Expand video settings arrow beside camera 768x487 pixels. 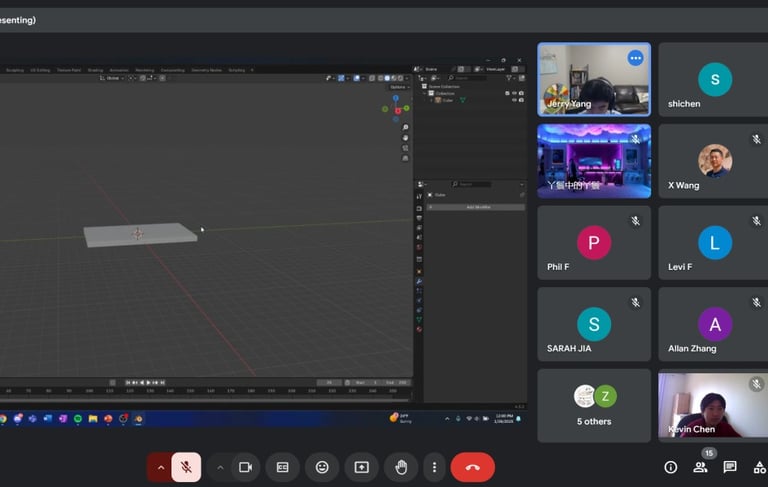[219, 467]
